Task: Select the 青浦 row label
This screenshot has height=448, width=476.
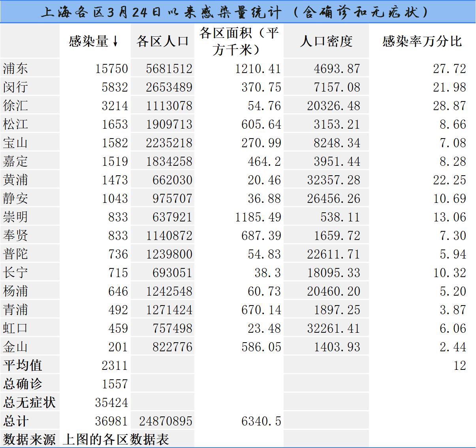Action: pyautogui.click(x=15, y=310)
